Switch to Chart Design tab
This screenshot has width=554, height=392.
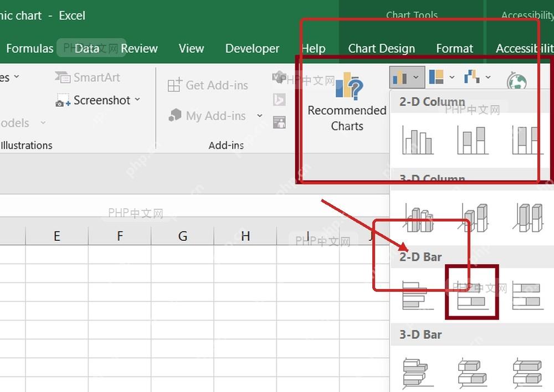point(381,48)
